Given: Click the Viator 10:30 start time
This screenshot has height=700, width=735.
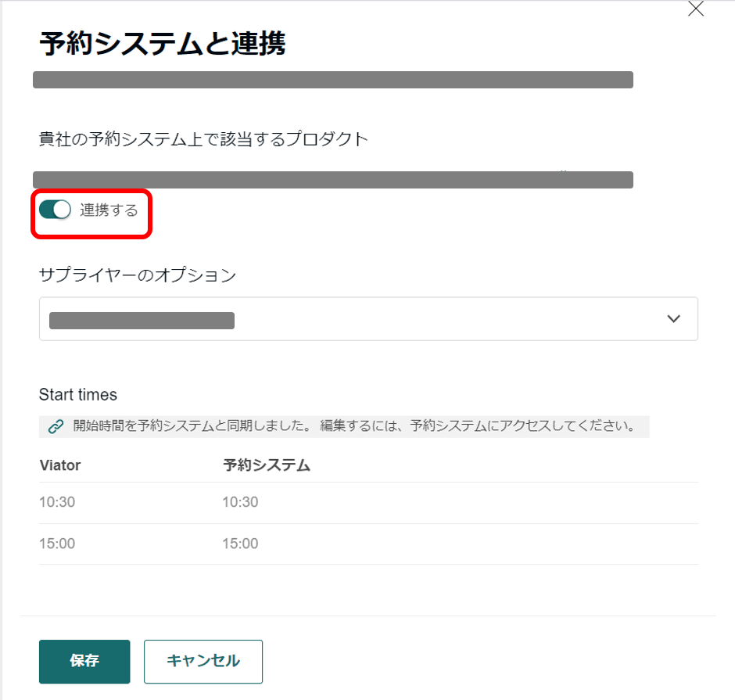Looking at the screenshot, I should click(57, 502).
